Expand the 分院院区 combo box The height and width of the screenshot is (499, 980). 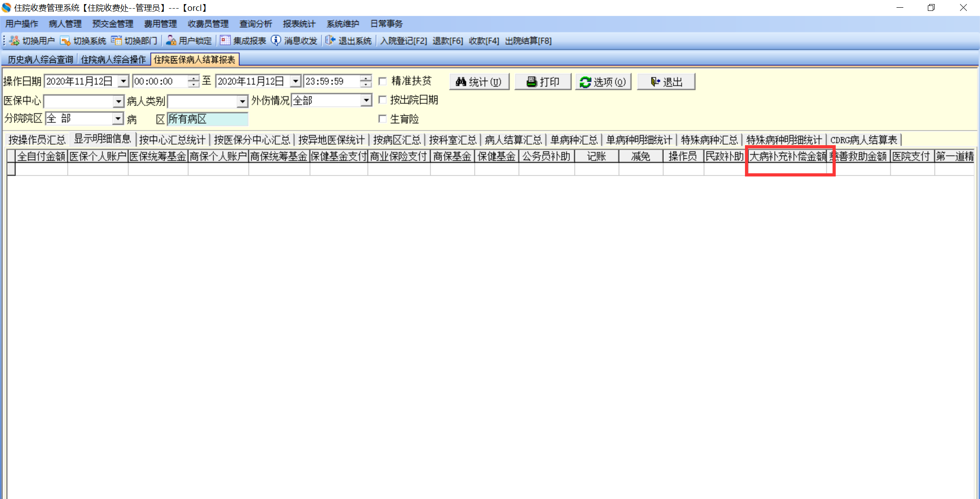pos(118,119)
